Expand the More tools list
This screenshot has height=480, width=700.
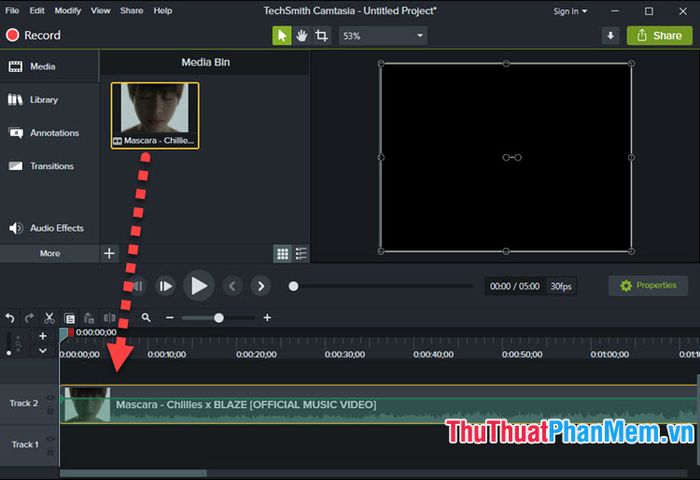point(50,253)
